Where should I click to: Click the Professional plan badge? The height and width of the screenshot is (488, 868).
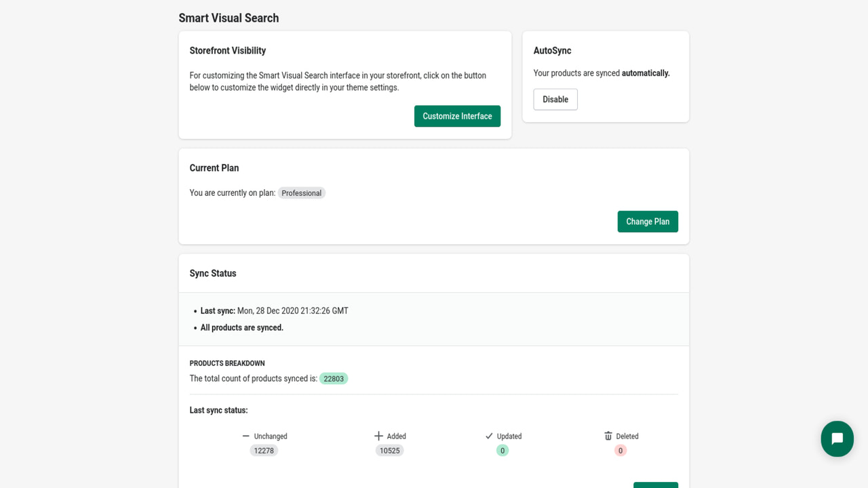301,192
